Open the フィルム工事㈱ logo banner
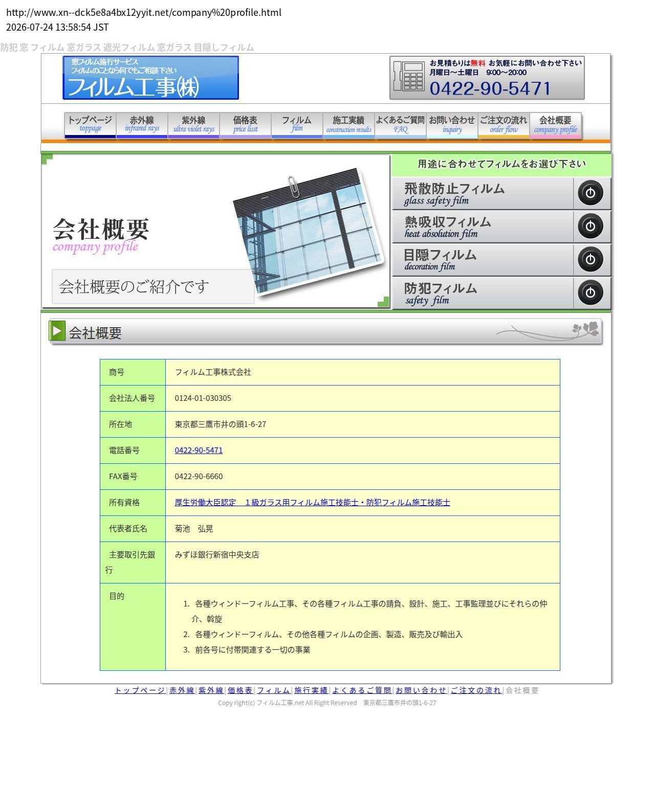 150,78
